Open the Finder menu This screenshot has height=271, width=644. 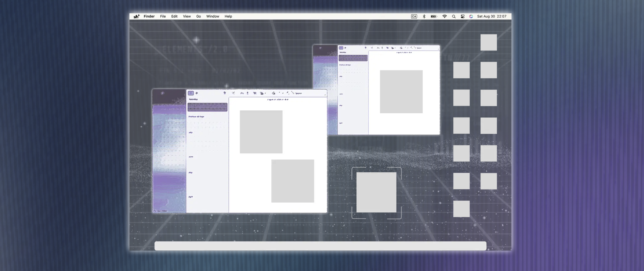point(149,16)
